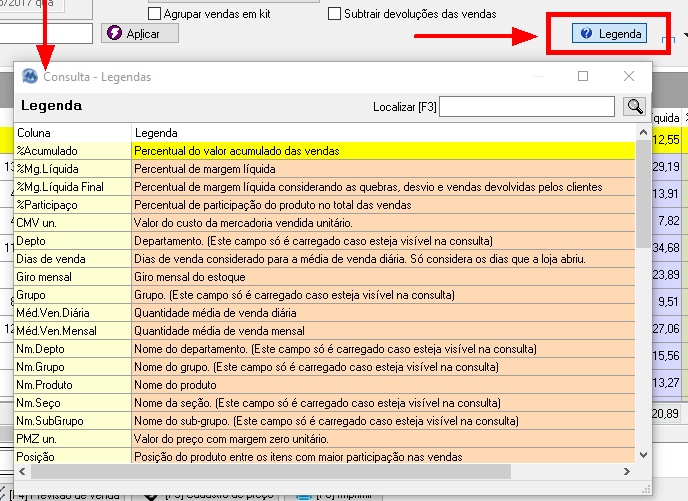Select the Nm.Depto row
Viewport: 688px width, 501px height.
tap(325, 349)
